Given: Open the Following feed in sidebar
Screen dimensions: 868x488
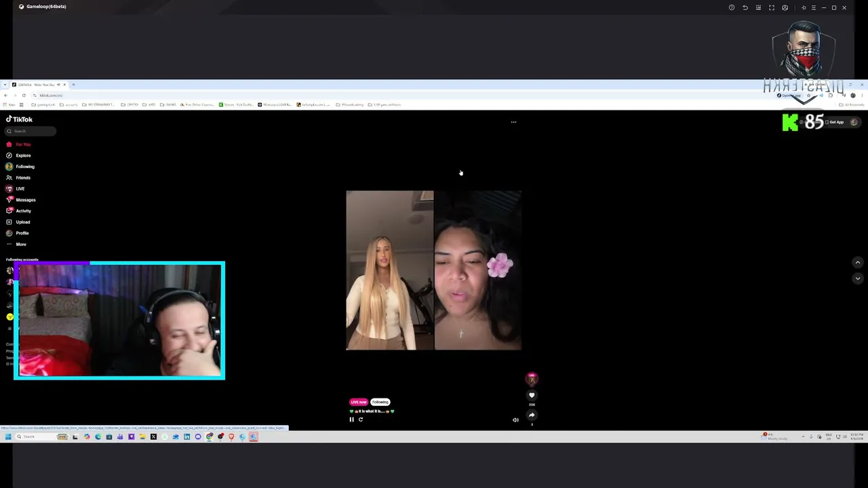Looking at the screenshot, I should click(x=20, y=167).
